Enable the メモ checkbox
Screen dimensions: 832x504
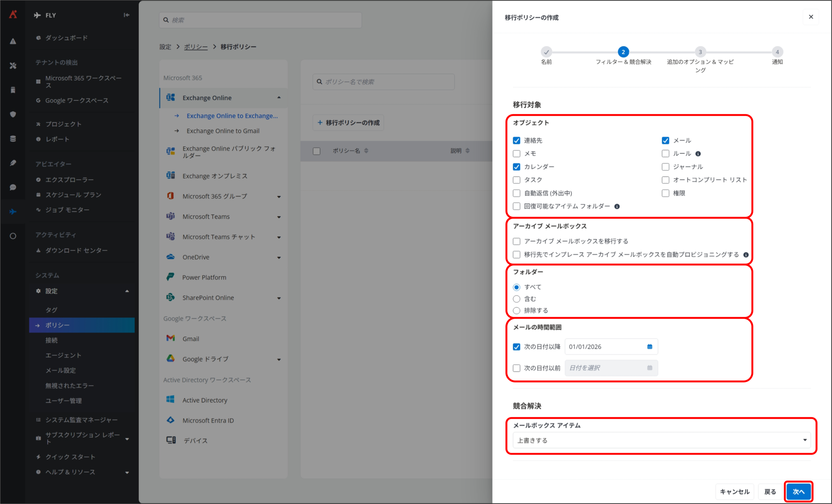point(516,154)
